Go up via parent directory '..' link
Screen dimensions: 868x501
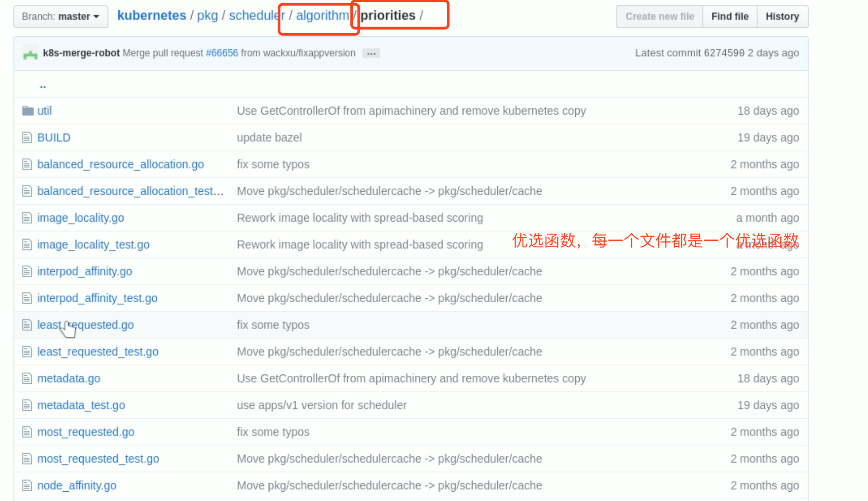coord(43,85)
